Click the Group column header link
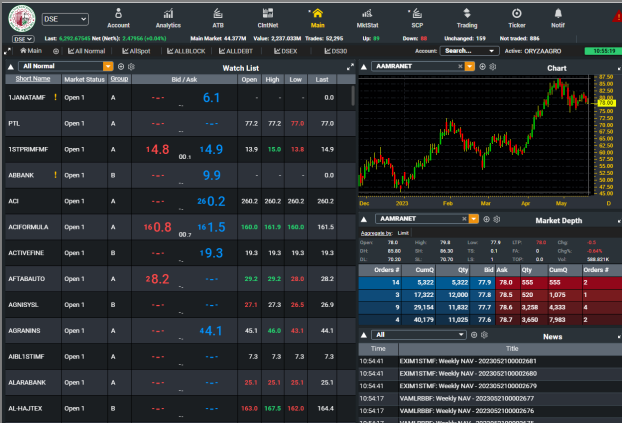622x423 pixels. pos(119,78)
